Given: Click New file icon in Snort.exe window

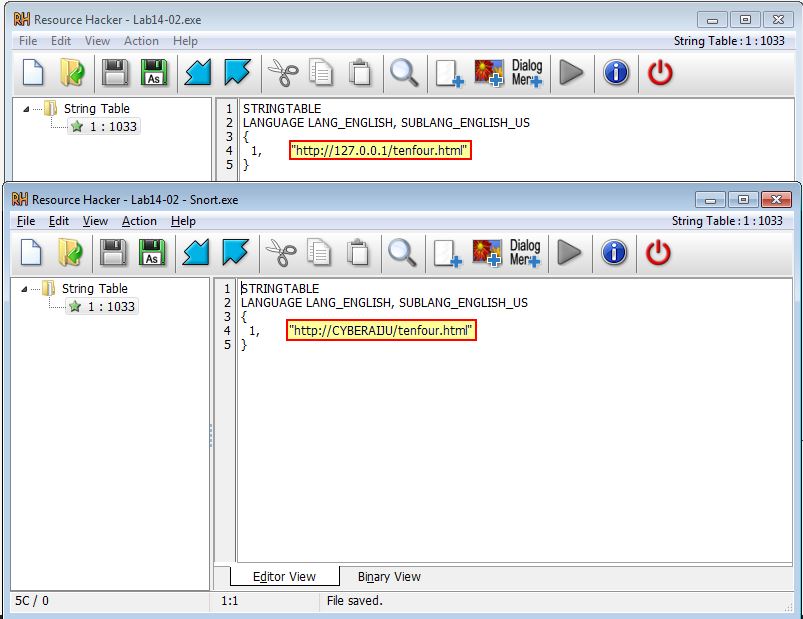Looking at the screenshot, I should [x=31, y=253].
